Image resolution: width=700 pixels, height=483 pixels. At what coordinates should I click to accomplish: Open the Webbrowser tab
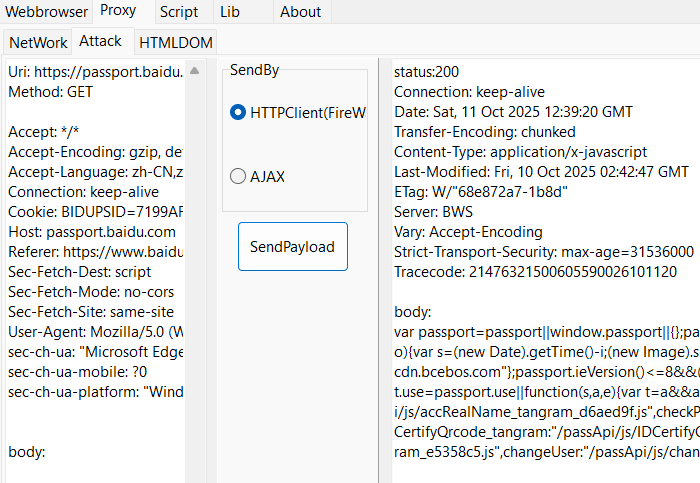[x=45, y=12]
